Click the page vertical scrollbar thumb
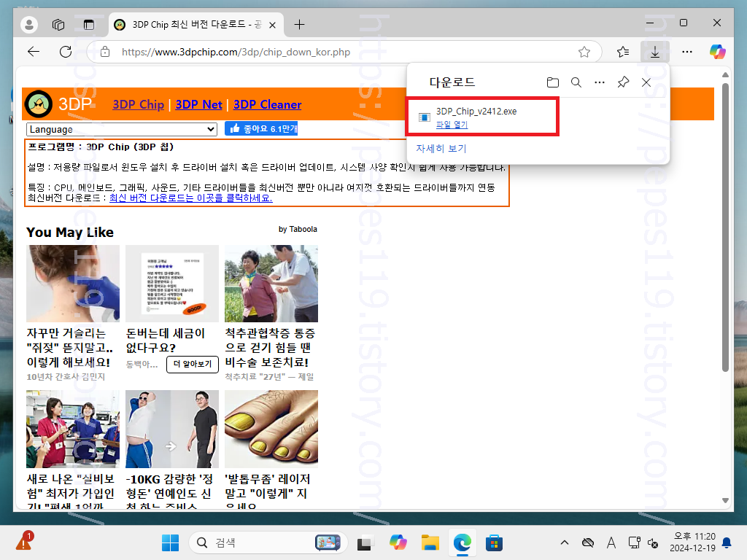The width and height of the screenshot is (747, 560). pos(725,227)
